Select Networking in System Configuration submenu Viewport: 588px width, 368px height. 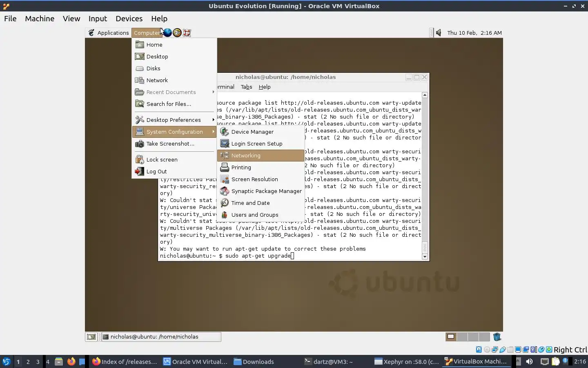click(261, 155)
